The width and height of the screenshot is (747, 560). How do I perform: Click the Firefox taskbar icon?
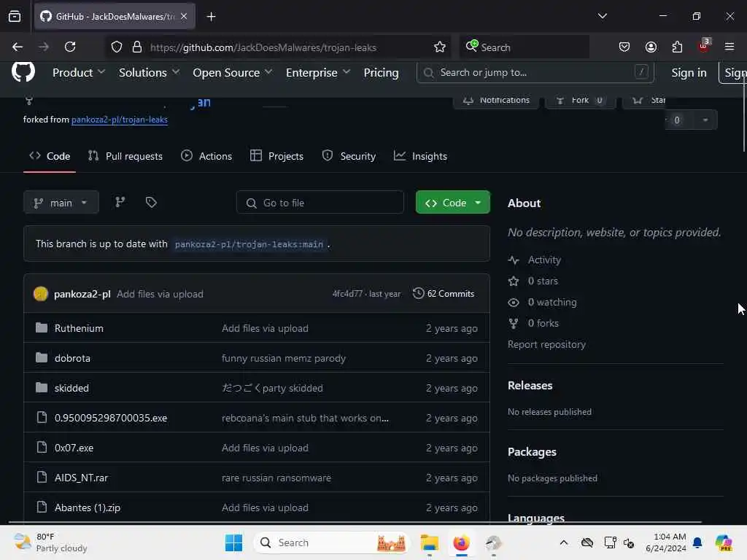pos(461,542)
